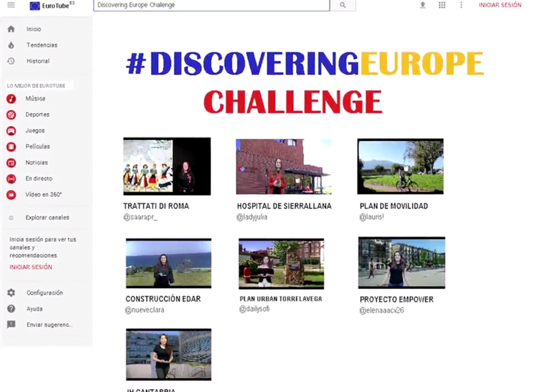Click the upload video icon

423,5
